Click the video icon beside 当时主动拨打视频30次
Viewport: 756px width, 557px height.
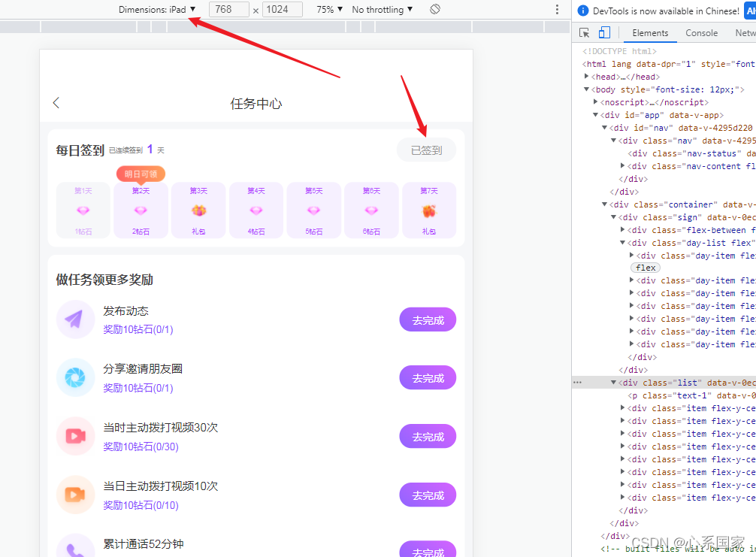pos(75,436)
